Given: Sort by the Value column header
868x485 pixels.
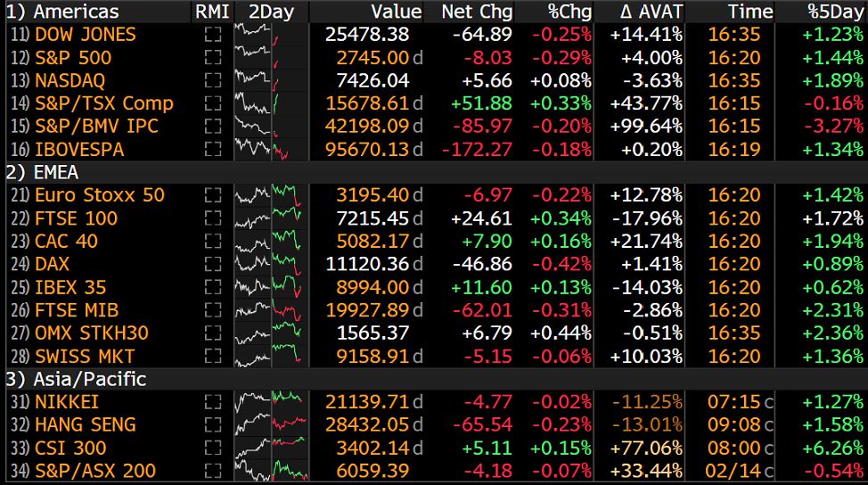Looking at the screenshot, I should (x=397, y=12).
